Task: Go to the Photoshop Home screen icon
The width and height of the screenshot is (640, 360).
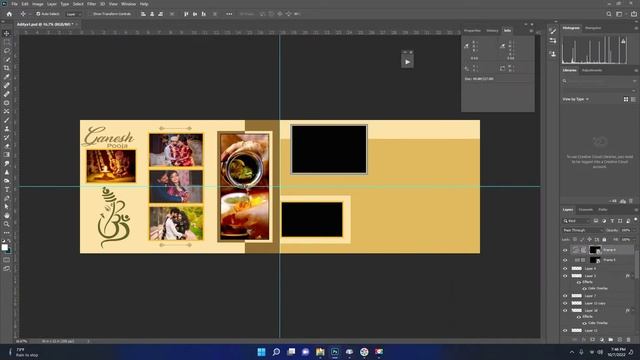Action: point(9,14)
